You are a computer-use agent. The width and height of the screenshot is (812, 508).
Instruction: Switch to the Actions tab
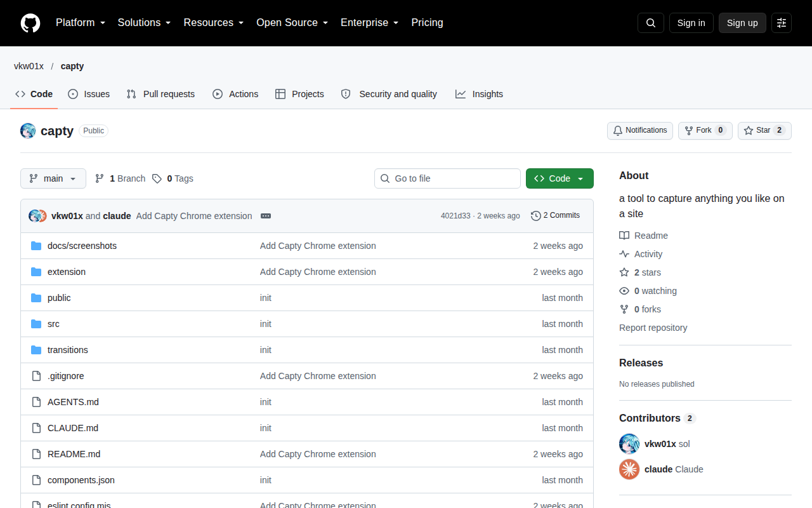[235, 94]
